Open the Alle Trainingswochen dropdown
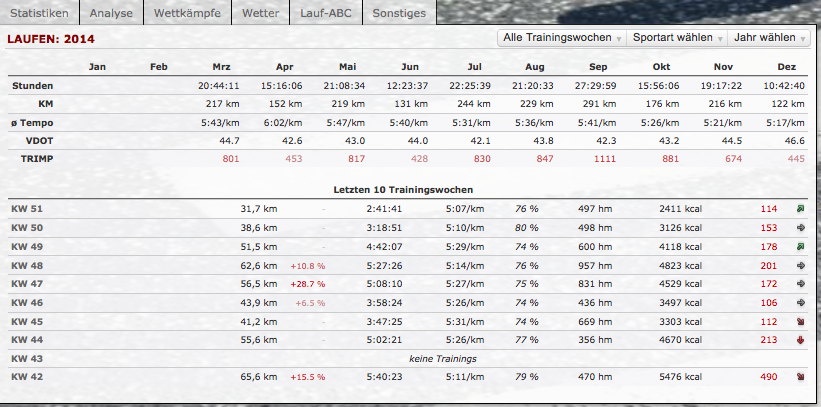Viewport: 821px width, 407px height. click(x=562, y=38)
